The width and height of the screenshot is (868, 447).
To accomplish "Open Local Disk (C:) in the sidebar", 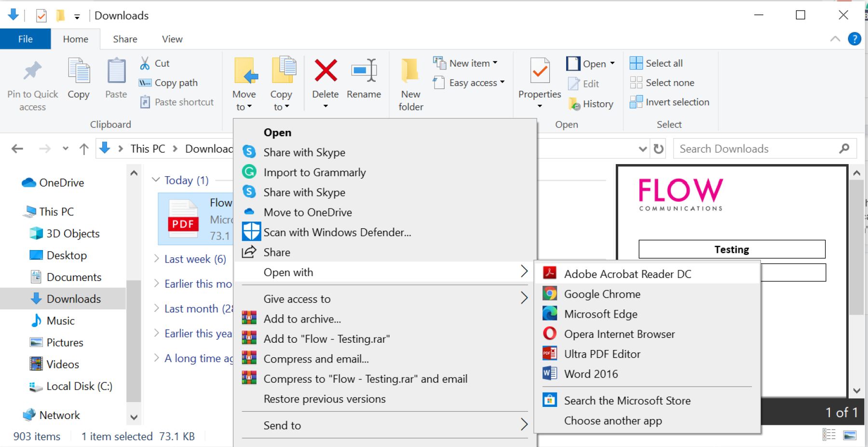I will tap(71, 386).
